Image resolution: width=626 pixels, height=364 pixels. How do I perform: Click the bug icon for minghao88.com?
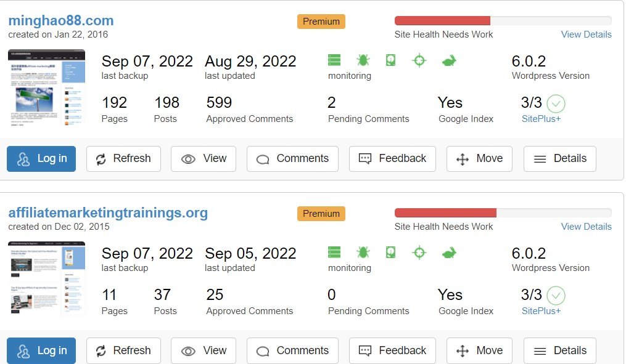point(363,60)
